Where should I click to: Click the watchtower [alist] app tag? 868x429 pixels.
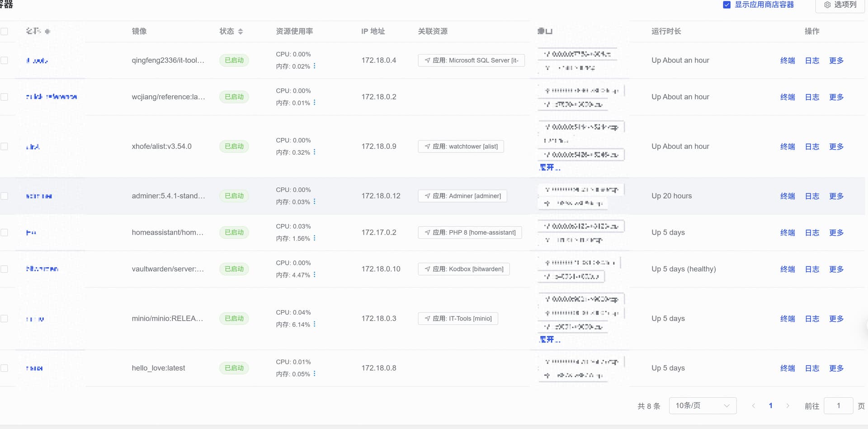point(461,146)
